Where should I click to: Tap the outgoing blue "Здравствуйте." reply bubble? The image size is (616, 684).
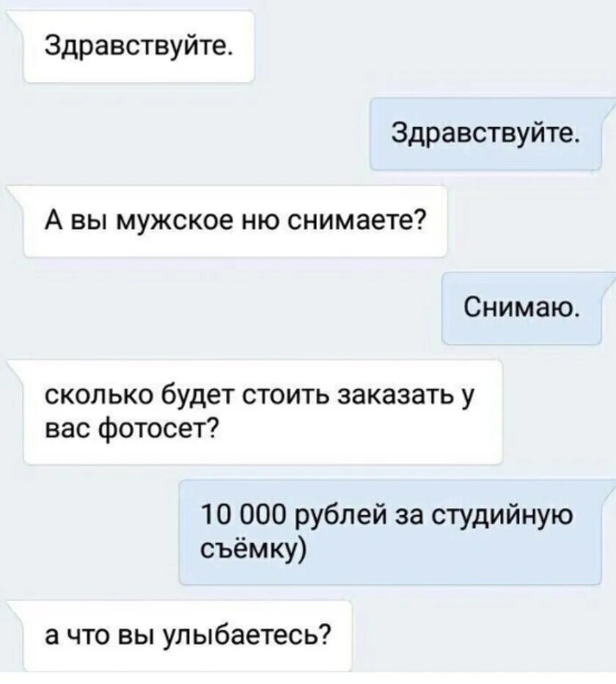click(x=485, y=134)
